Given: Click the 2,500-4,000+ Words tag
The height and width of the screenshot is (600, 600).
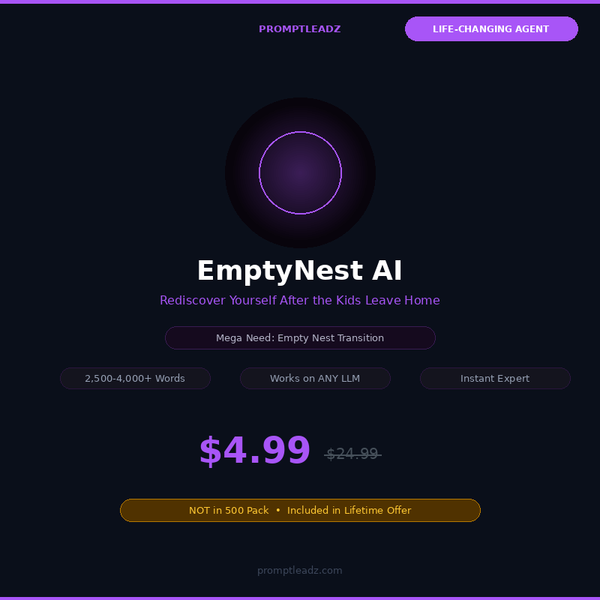Looking at the screenshot, I should (x=135, y=378).
